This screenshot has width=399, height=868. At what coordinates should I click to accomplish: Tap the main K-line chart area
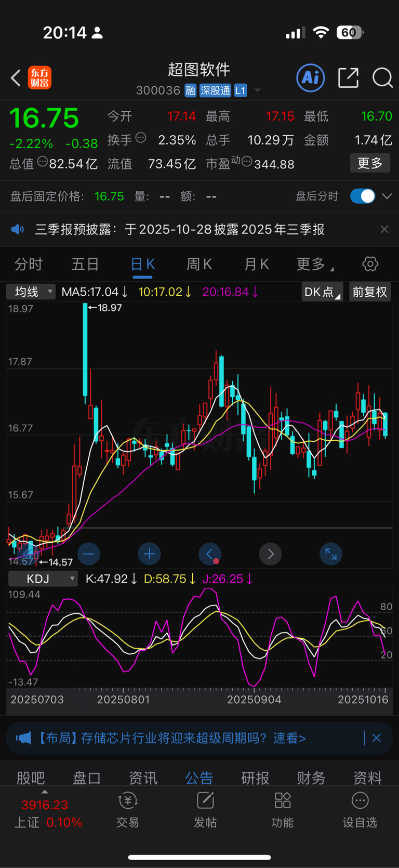pos(199,435)
